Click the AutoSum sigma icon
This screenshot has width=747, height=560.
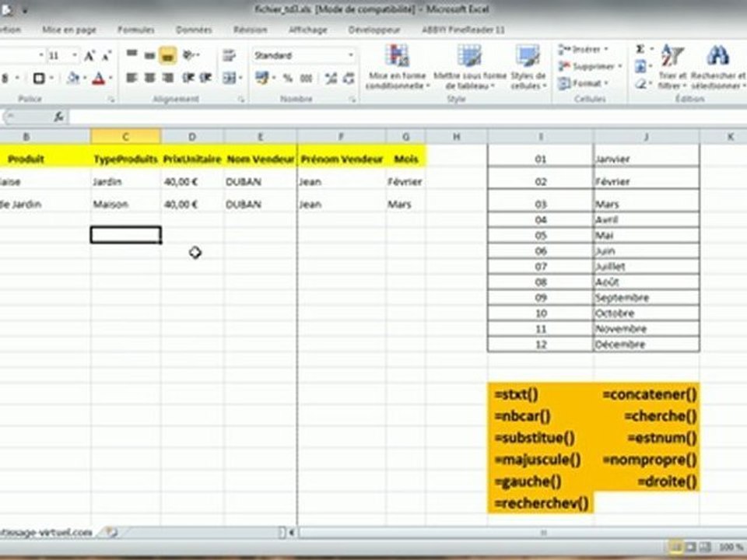point(640,49)
